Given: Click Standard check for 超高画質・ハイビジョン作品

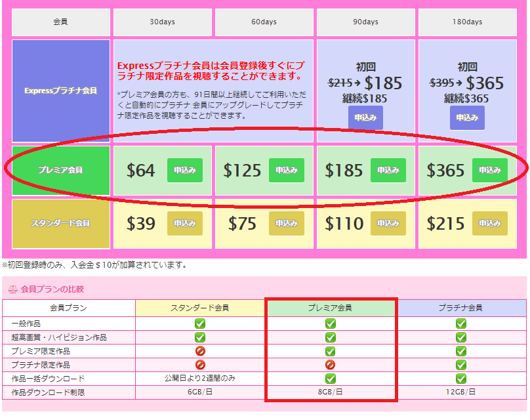Looking at the screenshot, I should 200,337.
